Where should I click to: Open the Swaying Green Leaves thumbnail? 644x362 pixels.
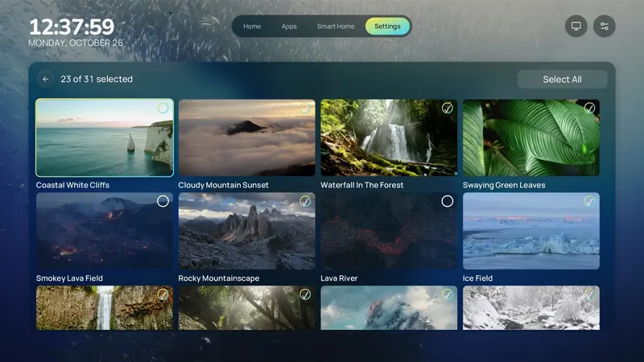pyautogui.click(x=531, y=138)
